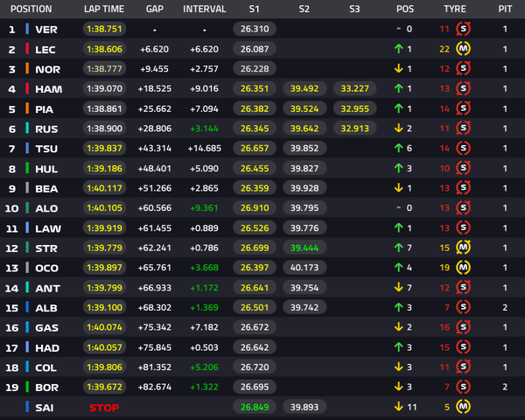525x420 pixels.
Task: Click the yellow down arrow in SAI's row
Action: point(398,407)
